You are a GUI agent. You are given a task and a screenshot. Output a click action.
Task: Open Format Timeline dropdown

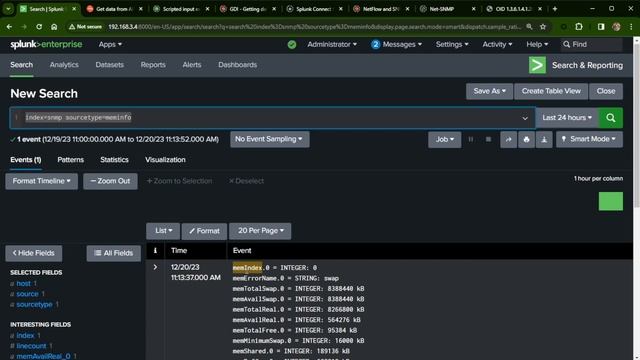click(42, 181)
